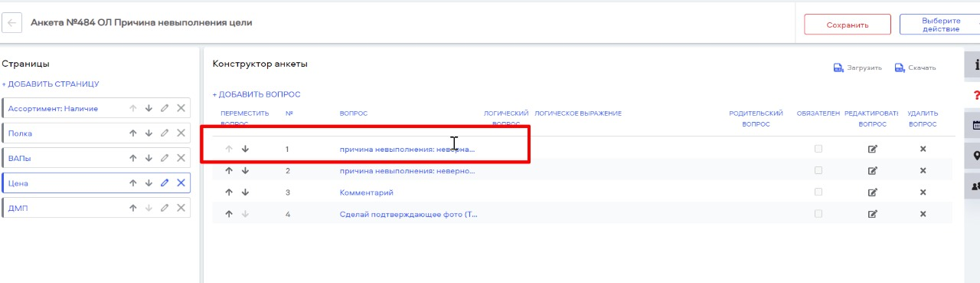The width and height of the screenshot is (980, 283).
Task: Click Скачать to download the questionnaire
Action: pyautogui.click(x=915, y=67)
